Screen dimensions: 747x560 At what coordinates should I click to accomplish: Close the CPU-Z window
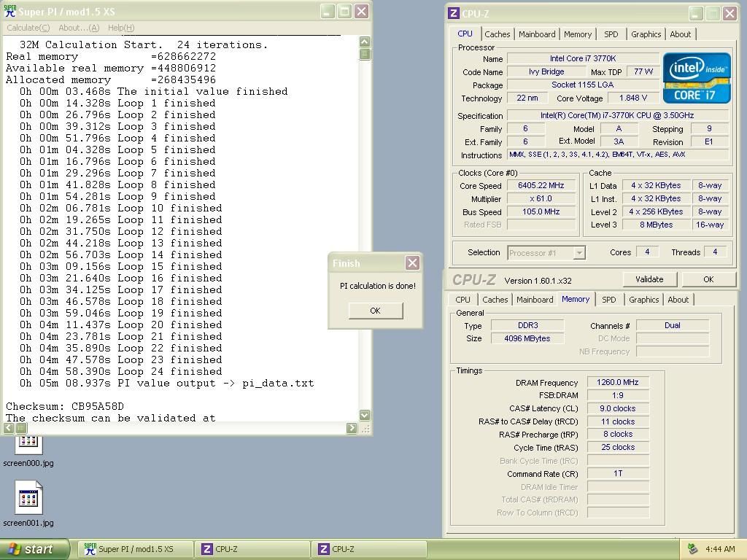(x=729, y=13)
